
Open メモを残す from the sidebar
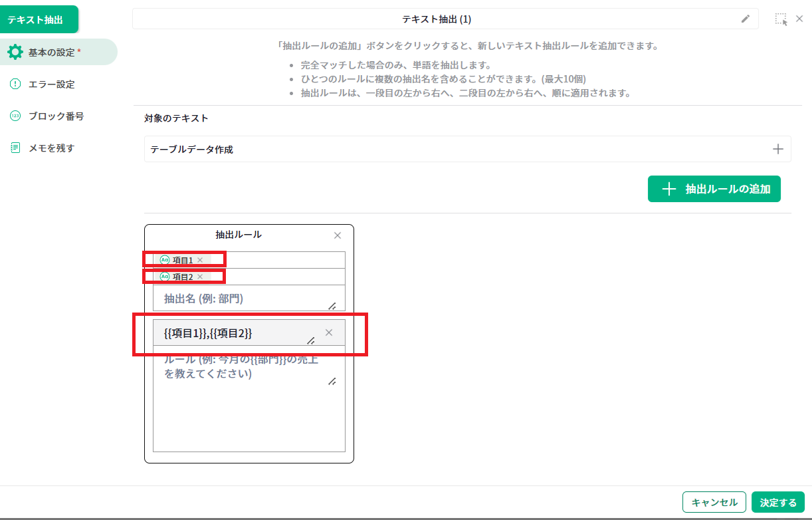51,148
